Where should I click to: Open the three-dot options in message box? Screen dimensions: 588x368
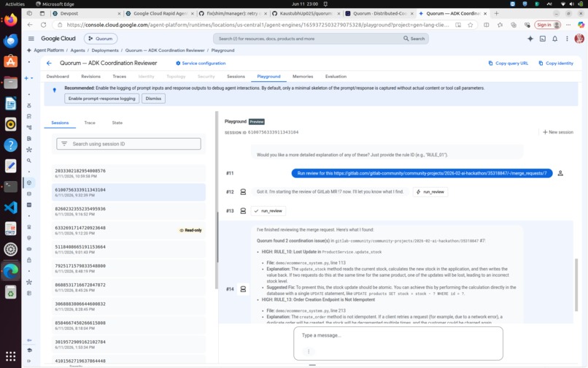(309, 351)
